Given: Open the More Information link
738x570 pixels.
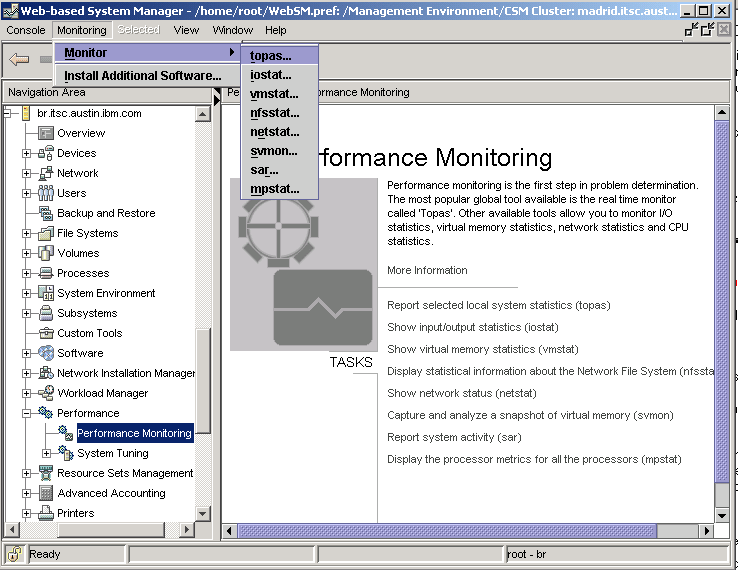Looking at the screenshot, I should (427, 270).
